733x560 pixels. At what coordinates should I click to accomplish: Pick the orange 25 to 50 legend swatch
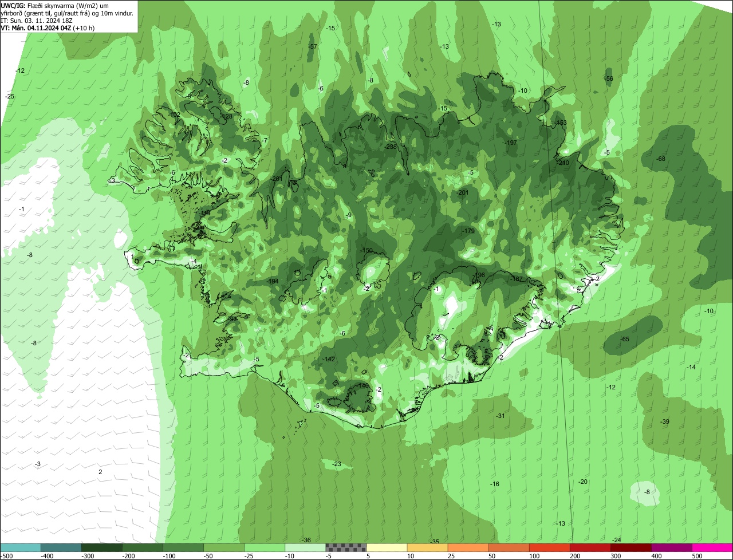pyautogui.click(x=468, y=547)
